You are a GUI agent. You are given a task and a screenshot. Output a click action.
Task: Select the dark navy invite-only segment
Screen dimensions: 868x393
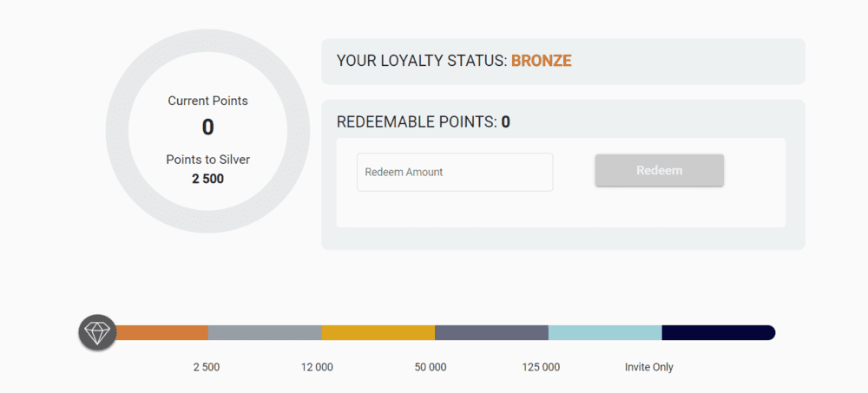pos(719,332)
